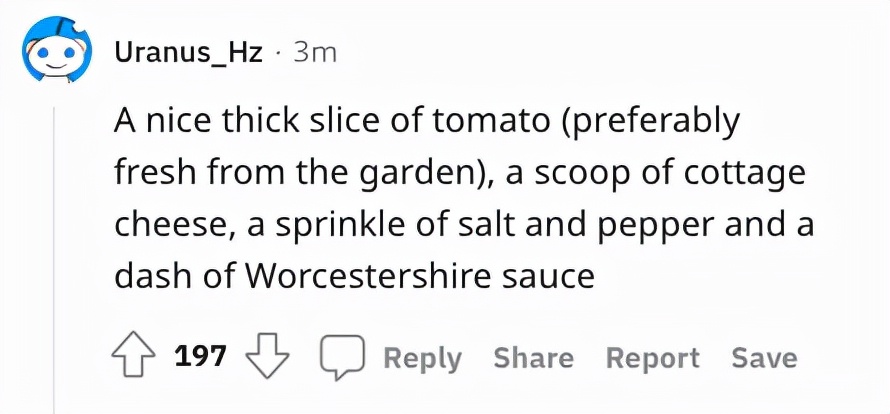Viewport: 890px width, 414px height.
Task: Collapse thread using vertical line
Action: tap(55, 250)
